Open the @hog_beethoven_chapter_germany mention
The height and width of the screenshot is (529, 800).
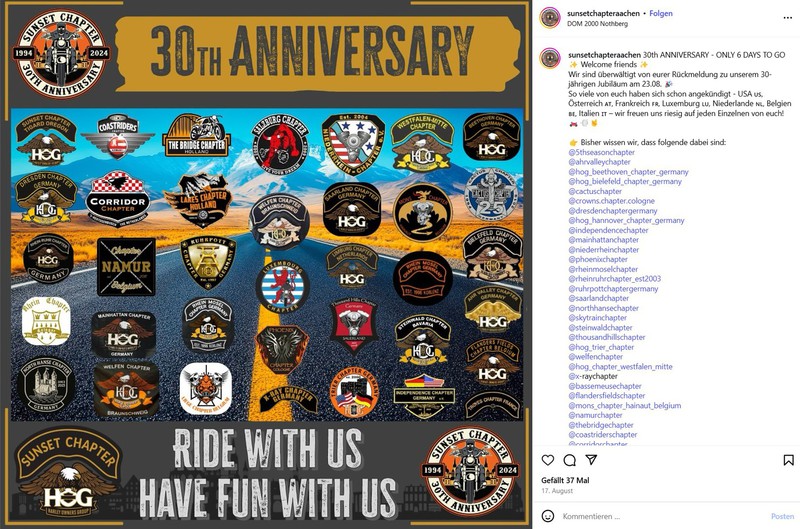point(629,171)
